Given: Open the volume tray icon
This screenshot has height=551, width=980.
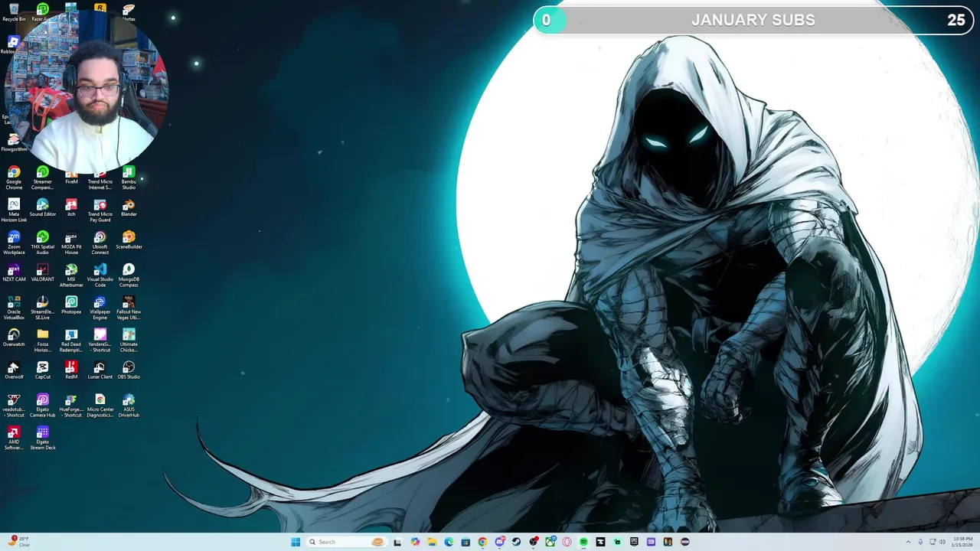Looking at the screenshot, I should coord(942,542).
